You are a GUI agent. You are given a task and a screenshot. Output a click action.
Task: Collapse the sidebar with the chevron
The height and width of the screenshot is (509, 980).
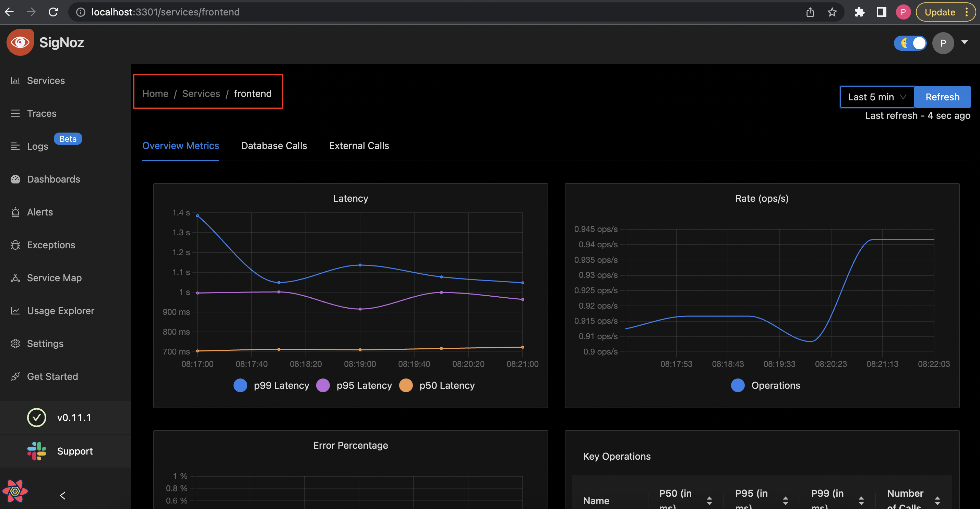click(x=63, y=495)
